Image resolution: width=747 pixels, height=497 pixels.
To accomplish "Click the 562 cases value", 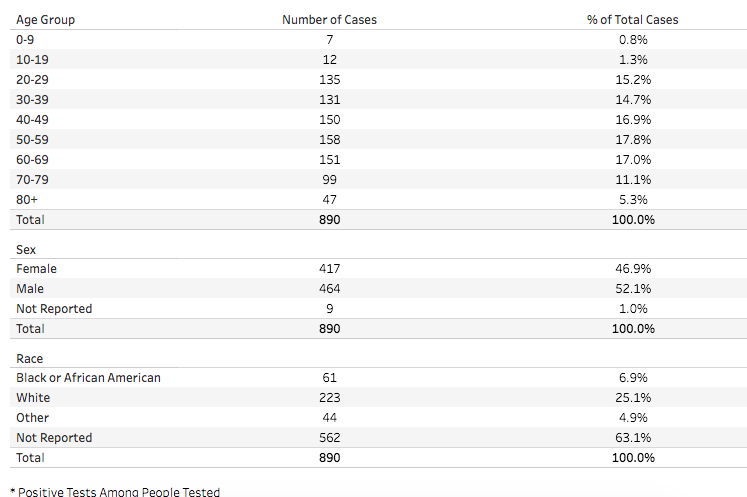I will [x=329, y=438].
